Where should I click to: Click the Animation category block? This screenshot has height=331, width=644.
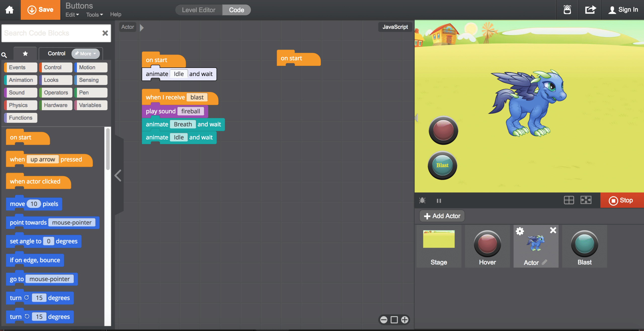point(21,79)
